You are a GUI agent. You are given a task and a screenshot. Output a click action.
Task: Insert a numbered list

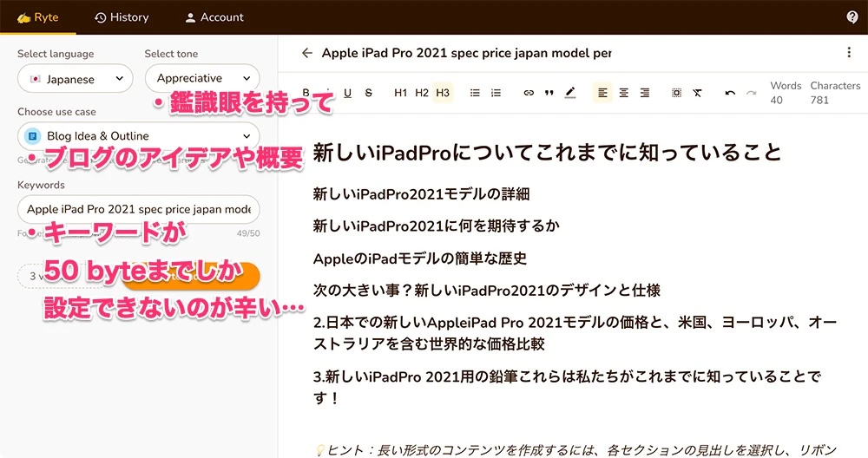[496, 93]
